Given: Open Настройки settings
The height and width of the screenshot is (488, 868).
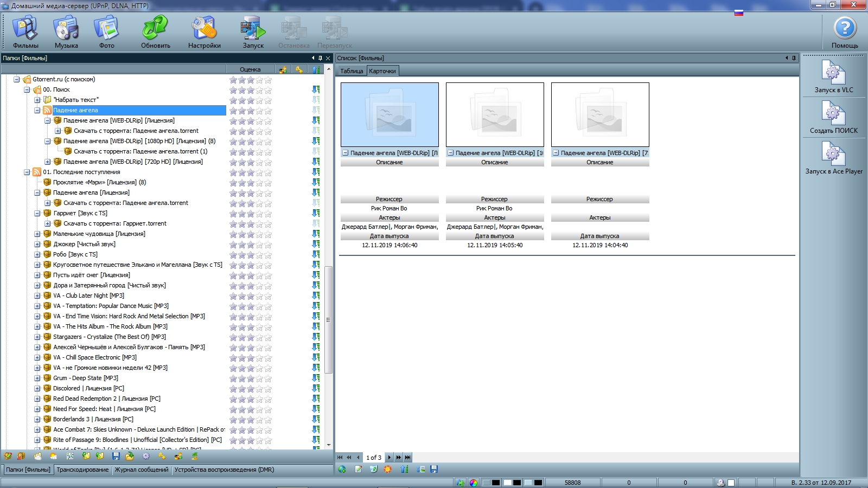Looking at the screenshot, I should (205, 31).
